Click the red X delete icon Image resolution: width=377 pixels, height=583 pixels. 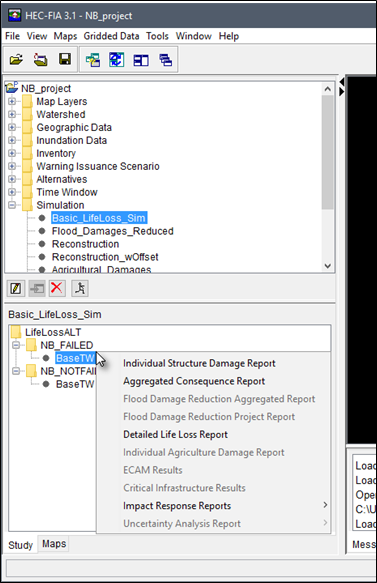[57, 288]
